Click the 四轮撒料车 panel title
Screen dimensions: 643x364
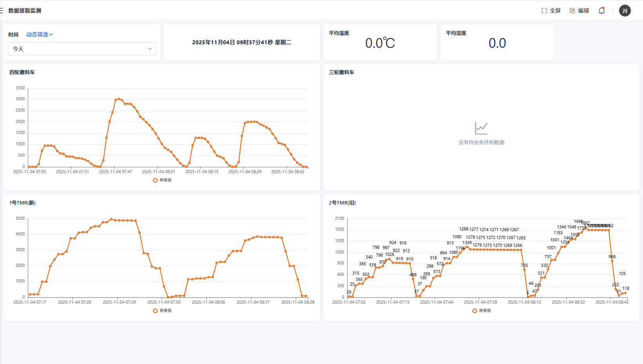point(22,72)
